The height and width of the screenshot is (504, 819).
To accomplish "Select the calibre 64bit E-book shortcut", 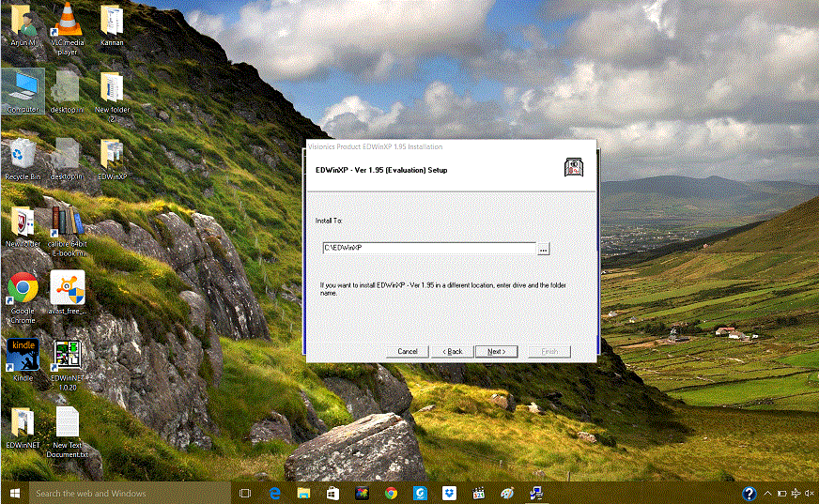I will 68,231.
